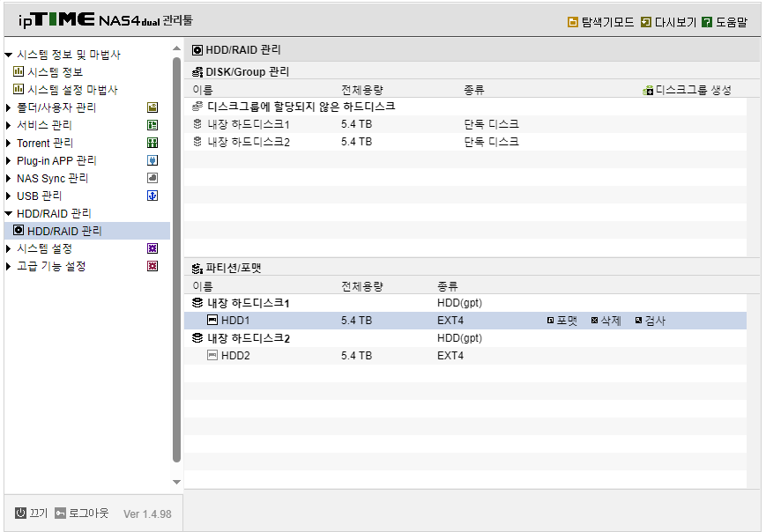The image size is (766, 532).
Task: Click the 시스템 정보 chart icon
Action: click(19, 71)
